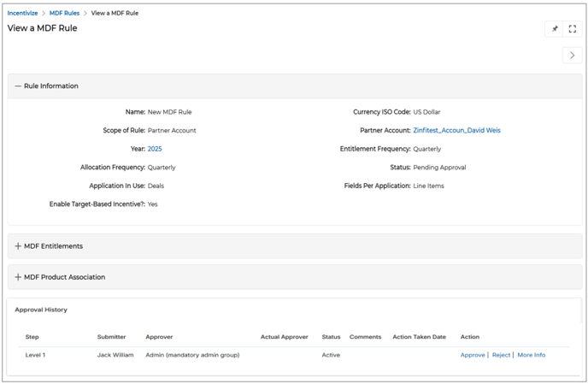Open Zinfitest_Accoun_David Weis partner account
The image size is (588, 384).
point(456,131)
